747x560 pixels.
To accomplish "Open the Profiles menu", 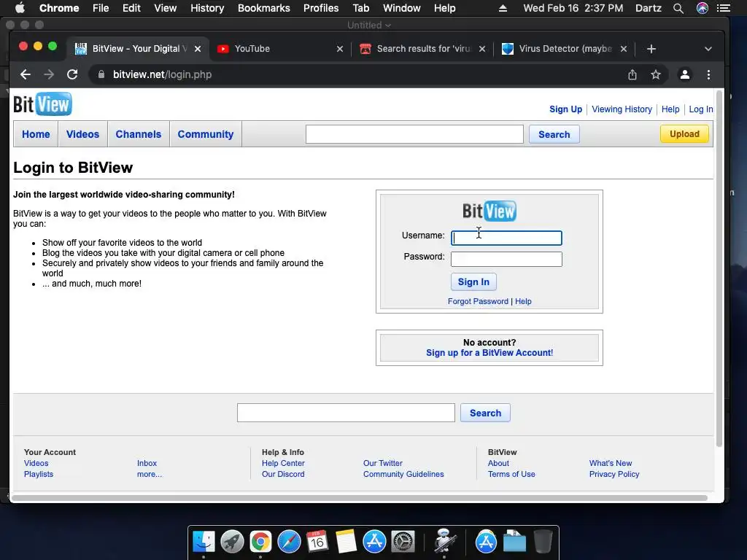I will [321, 8].
